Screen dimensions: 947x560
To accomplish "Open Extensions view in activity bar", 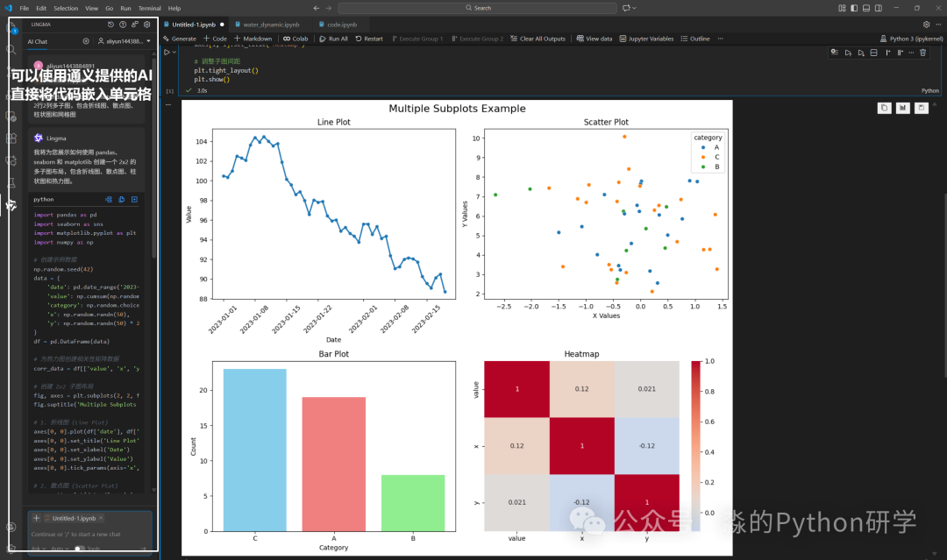I will tap(11, 138).
